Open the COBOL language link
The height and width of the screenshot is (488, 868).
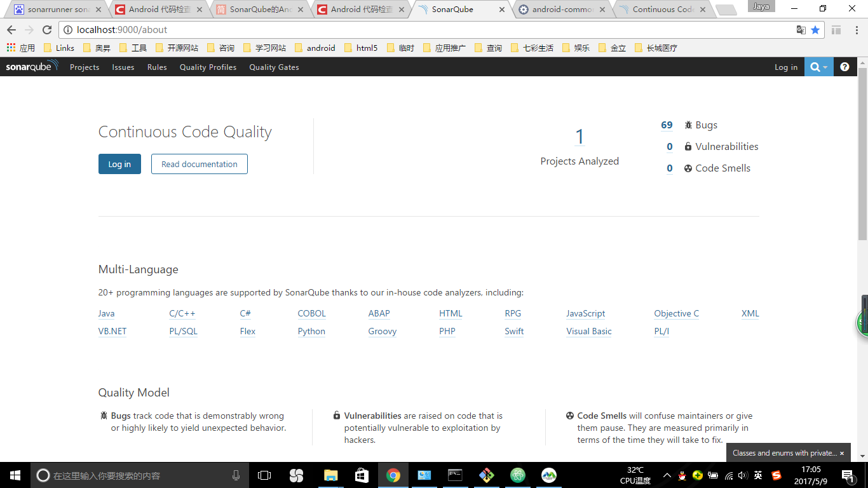(x=311, y=313)
